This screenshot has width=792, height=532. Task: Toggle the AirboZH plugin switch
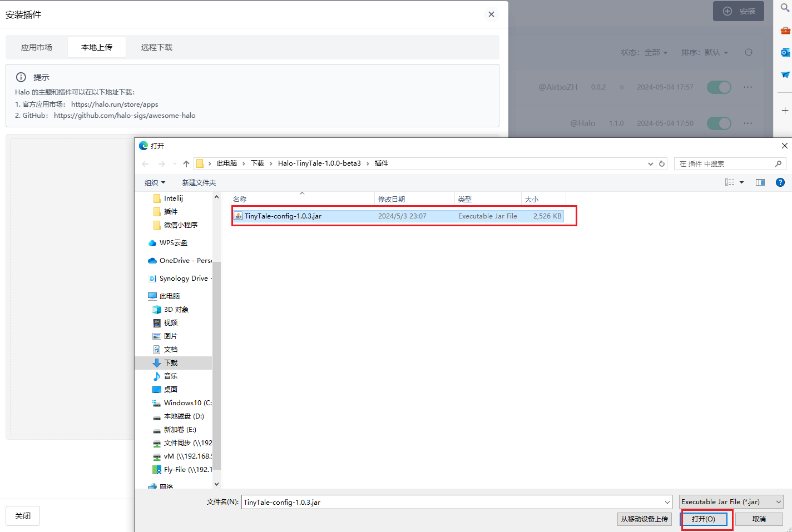point(719,87)
